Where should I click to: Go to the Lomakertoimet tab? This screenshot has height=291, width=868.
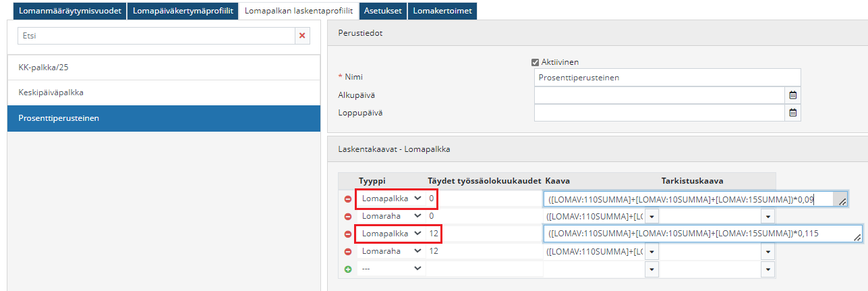(442, 11)
